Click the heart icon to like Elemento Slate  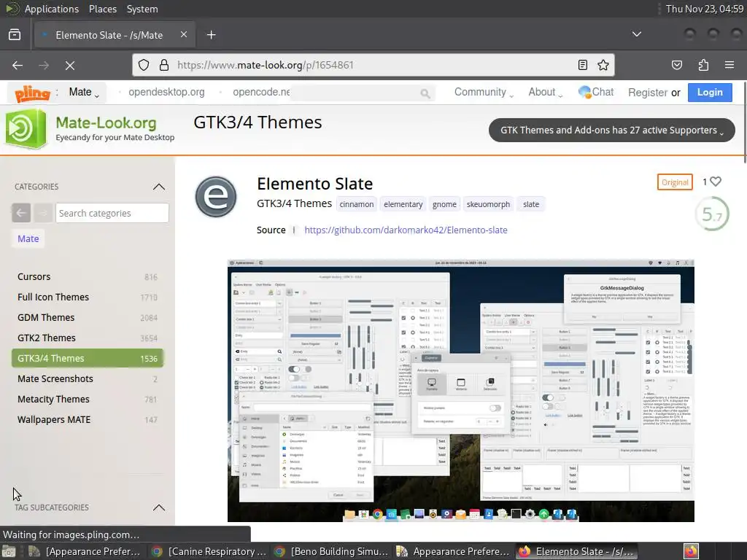click(x=716, y=182)
